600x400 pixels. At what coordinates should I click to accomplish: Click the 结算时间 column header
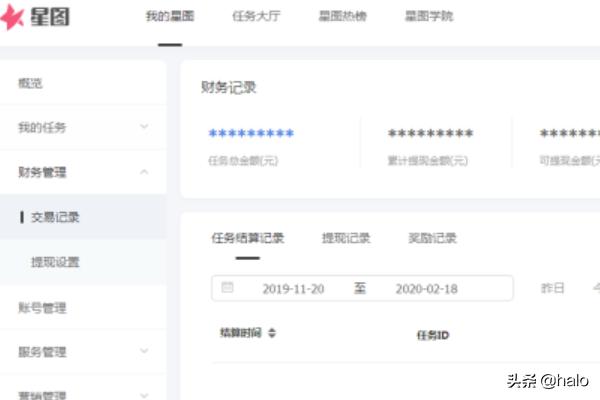pos(241,333)
